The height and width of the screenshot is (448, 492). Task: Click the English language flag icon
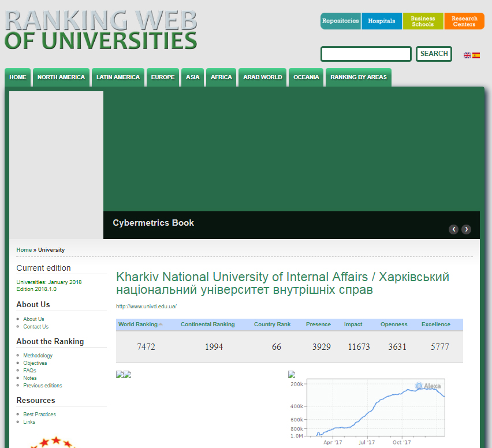(467, 55)
